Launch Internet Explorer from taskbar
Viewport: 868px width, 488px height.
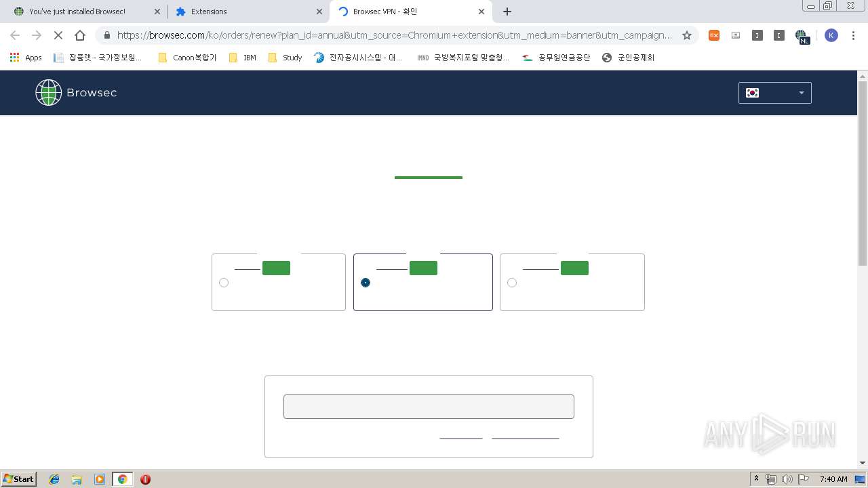54,479
